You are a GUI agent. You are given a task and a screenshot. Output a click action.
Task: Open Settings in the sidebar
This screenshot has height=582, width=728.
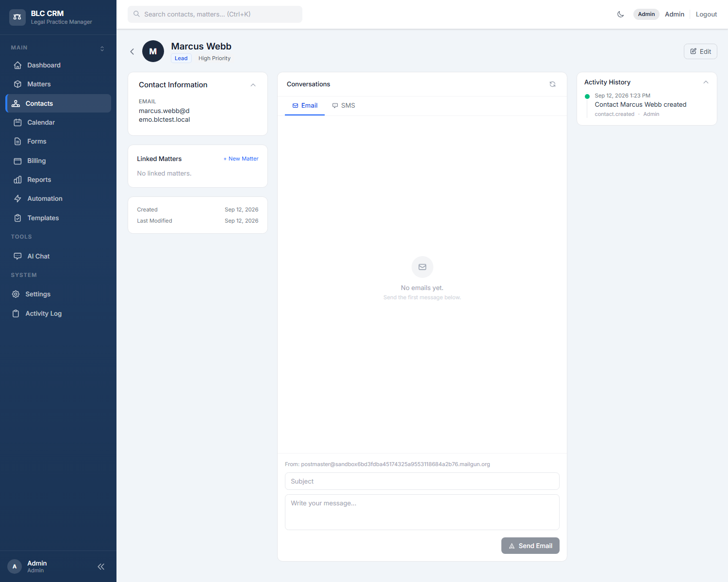(x=58, y=294)
